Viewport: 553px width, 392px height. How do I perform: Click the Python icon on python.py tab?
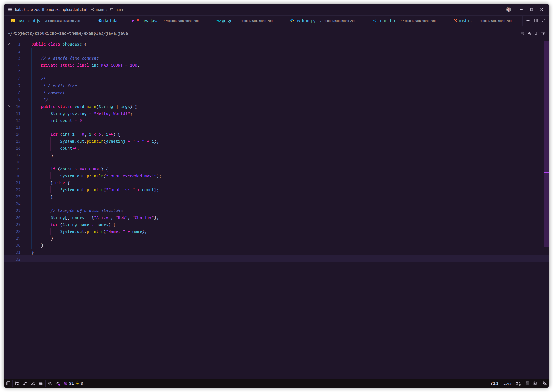coord(292,21)
